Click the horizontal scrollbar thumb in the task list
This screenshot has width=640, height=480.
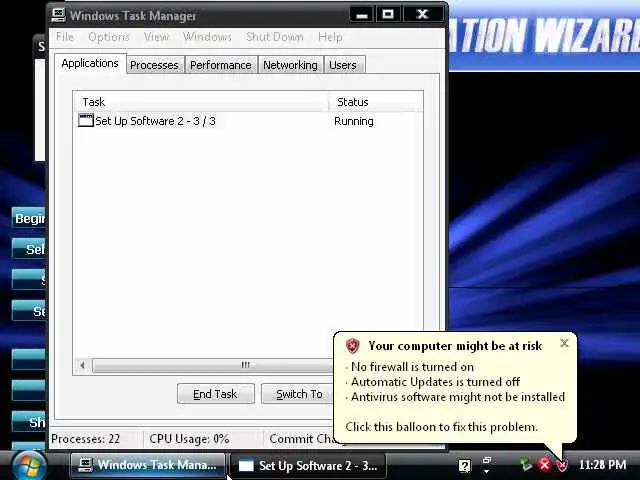click(213, 365)
